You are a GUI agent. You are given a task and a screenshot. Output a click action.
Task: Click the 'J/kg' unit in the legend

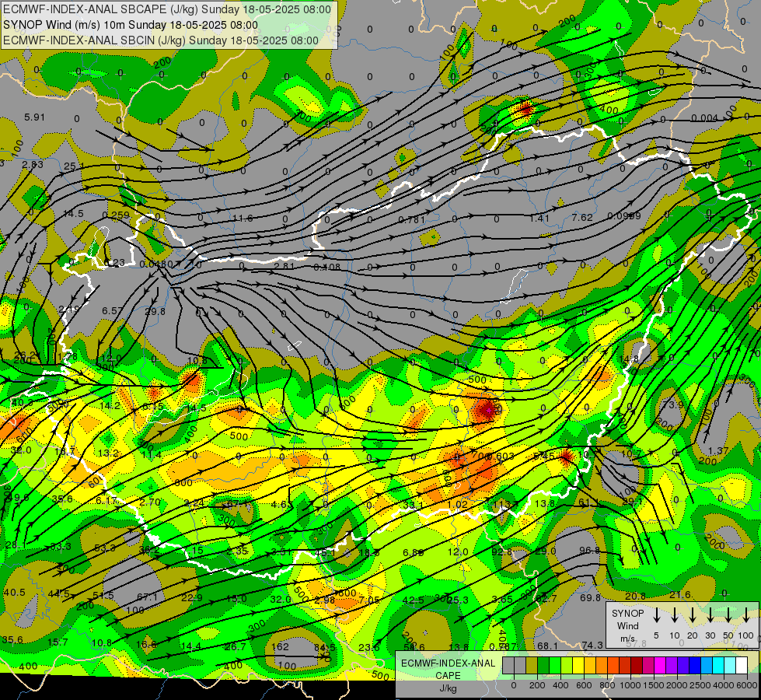448,688
